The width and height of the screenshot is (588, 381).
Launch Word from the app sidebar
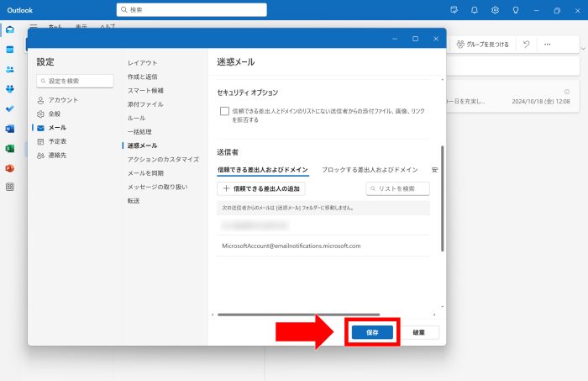[x=9, y=129]
